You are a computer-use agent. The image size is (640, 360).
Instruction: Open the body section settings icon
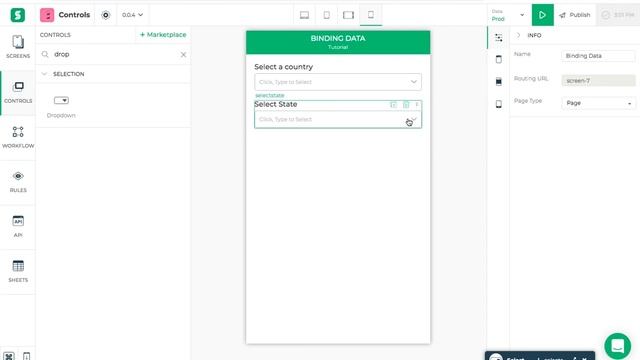coord(499,82)
